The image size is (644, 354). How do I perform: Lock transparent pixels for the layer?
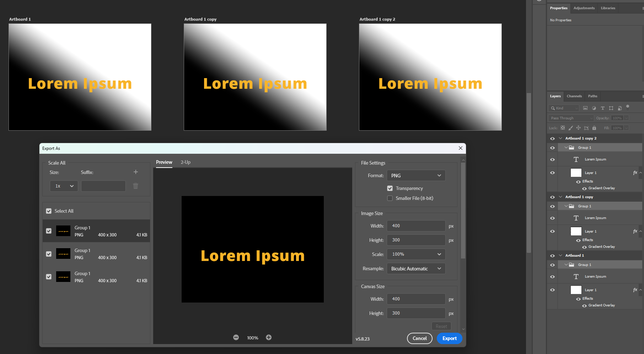[x=563, y=128]
